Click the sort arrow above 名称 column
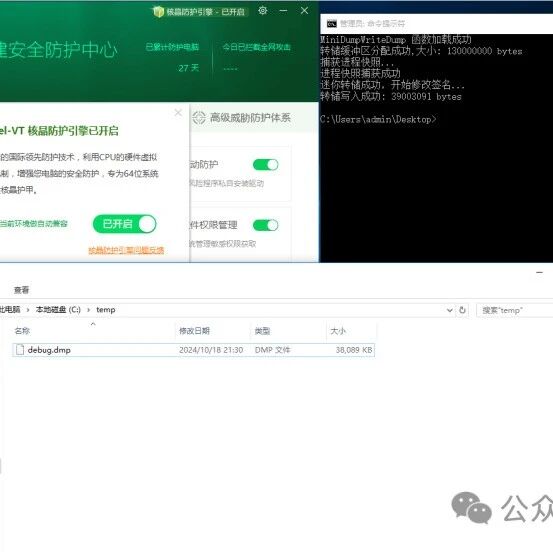The image size is (553, 552). point(93,324)
